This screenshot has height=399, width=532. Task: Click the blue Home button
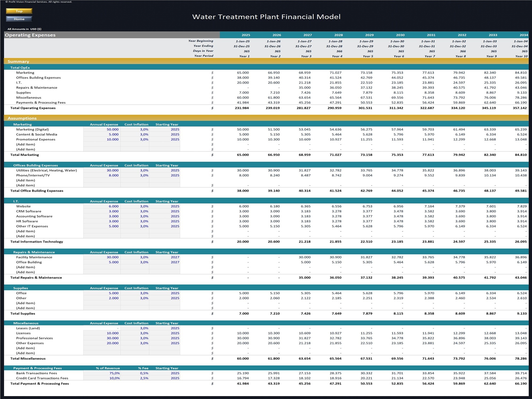click(x=19, y=19)
